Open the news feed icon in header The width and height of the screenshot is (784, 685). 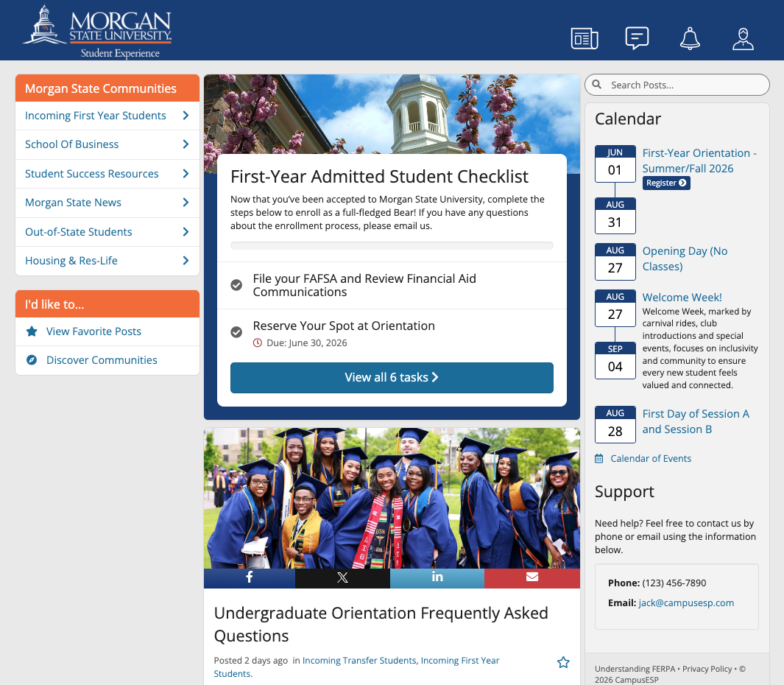click(x=585, y=38)
